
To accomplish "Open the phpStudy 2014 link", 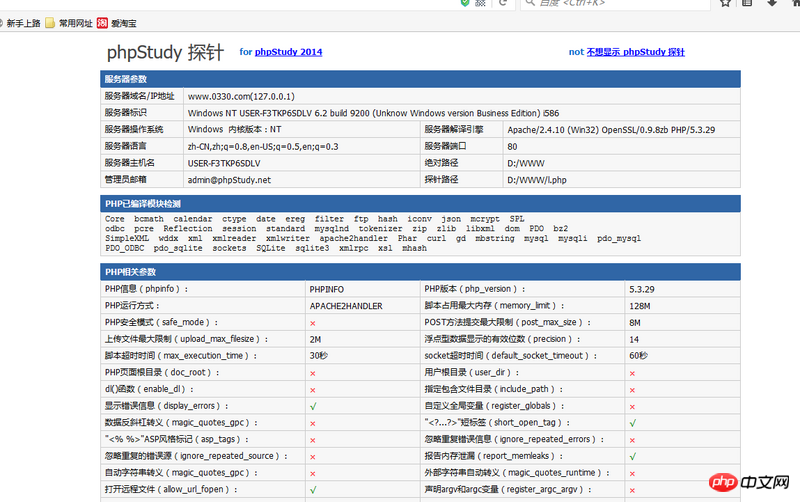I will pos(288,52).
